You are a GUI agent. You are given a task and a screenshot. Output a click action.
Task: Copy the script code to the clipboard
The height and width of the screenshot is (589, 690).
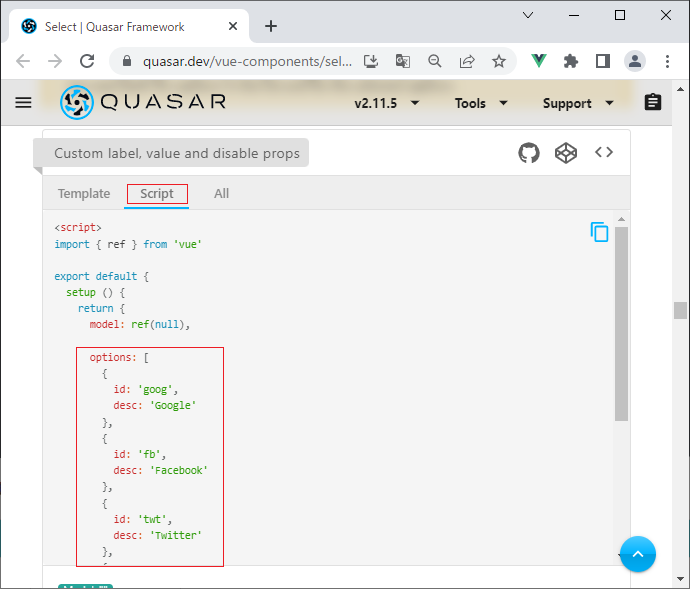click(599, 232)
